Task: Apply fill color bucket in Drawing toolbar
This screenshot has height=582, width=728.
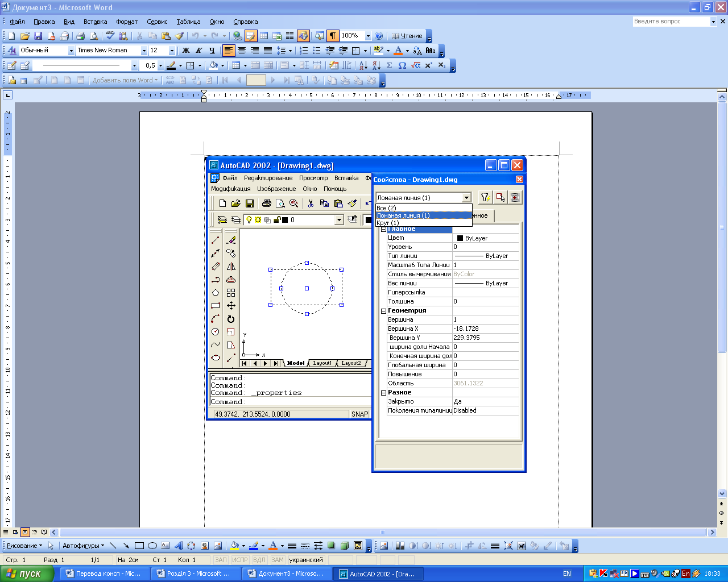Action: point(234,546)
